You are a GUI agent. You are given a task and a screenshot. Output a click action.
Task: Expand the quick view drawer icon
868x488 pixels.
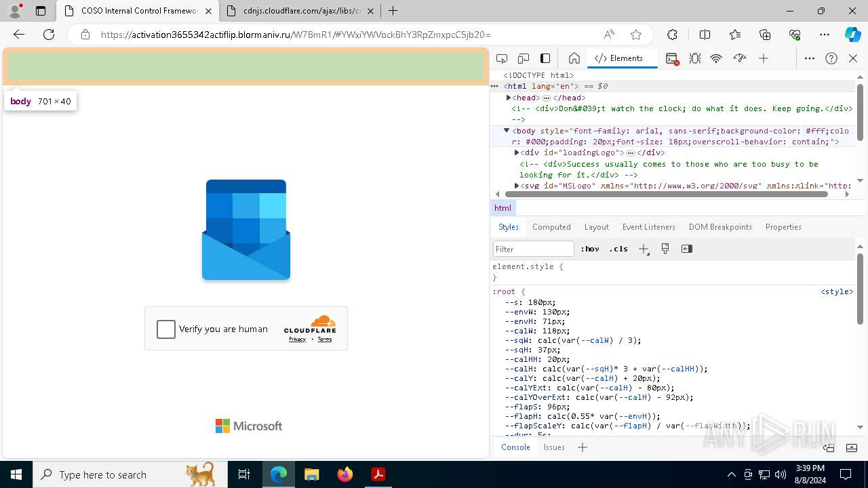point(852,447)
